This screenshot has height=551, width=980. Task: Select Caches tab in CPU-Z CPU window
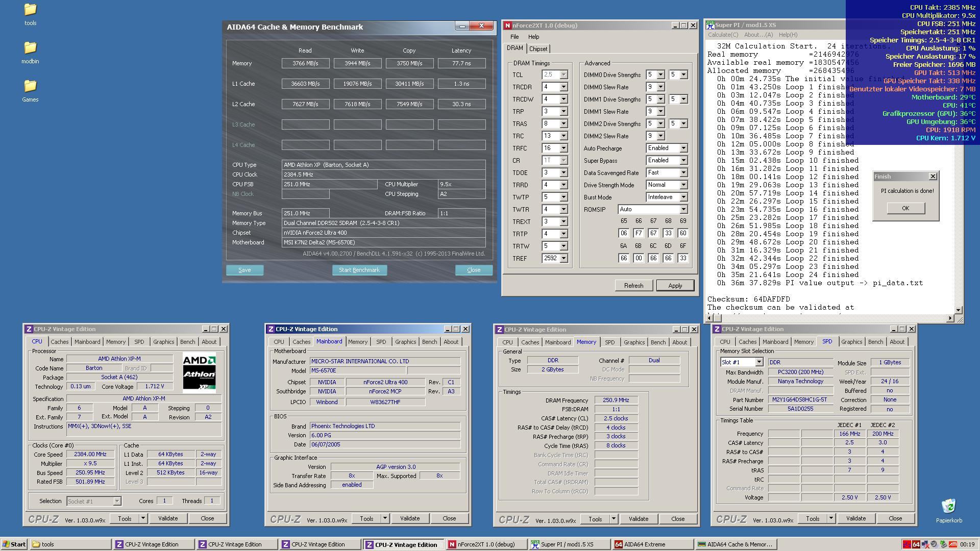click(59, 342)
